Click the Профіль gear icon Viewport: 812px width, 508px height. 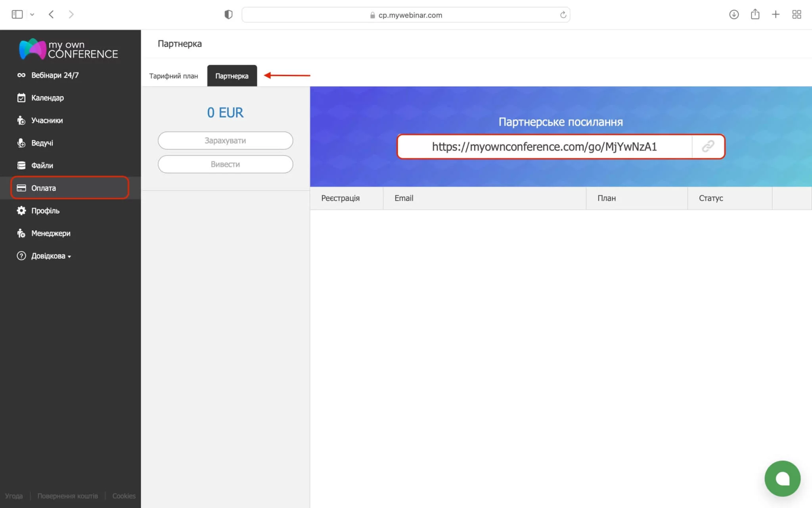click(x=21, y=211)
